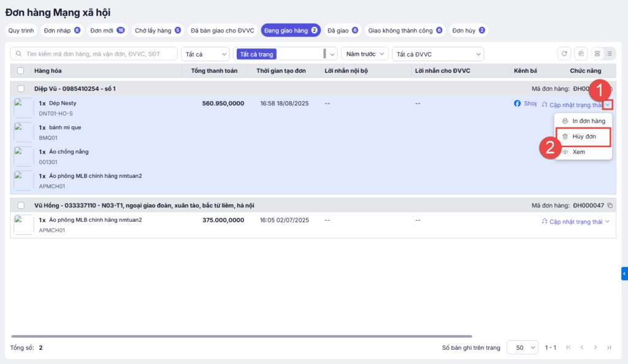Click the Lời nhắn cho ĐVVC column header
The width and height of the screenshot is (628, 364).
pyautogui.click(x=443, y=71)
